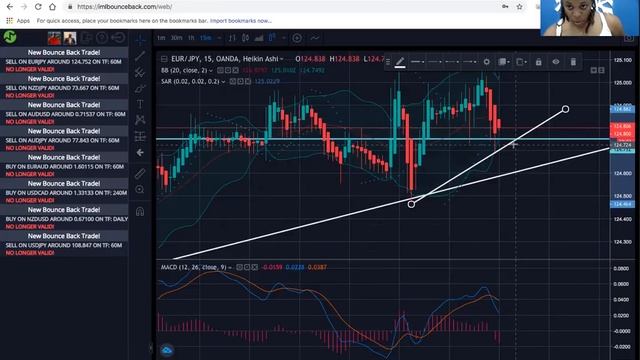The image size is (640, 360).
Task: Open the first red profile thumbnail
Action: [x=54, y=38]
